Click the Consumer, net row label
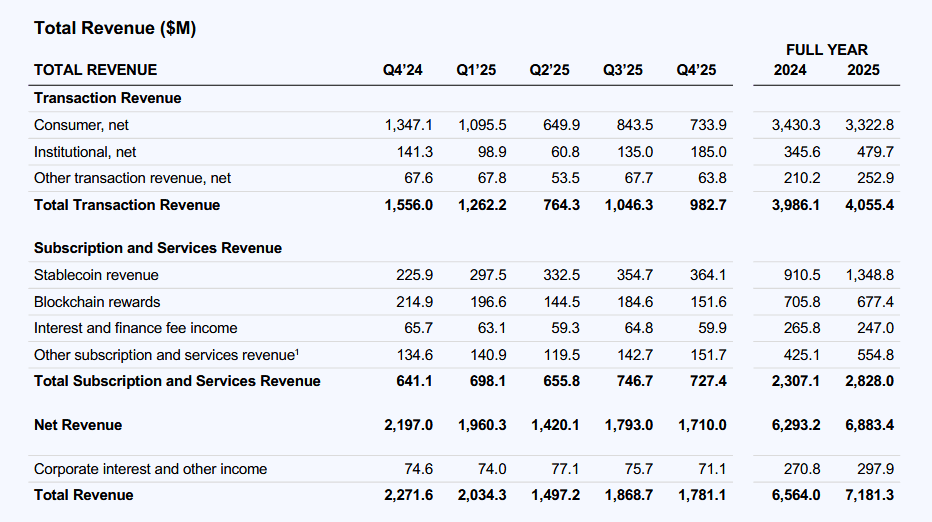This screenshot has height=522, width=932. point(81,125)
